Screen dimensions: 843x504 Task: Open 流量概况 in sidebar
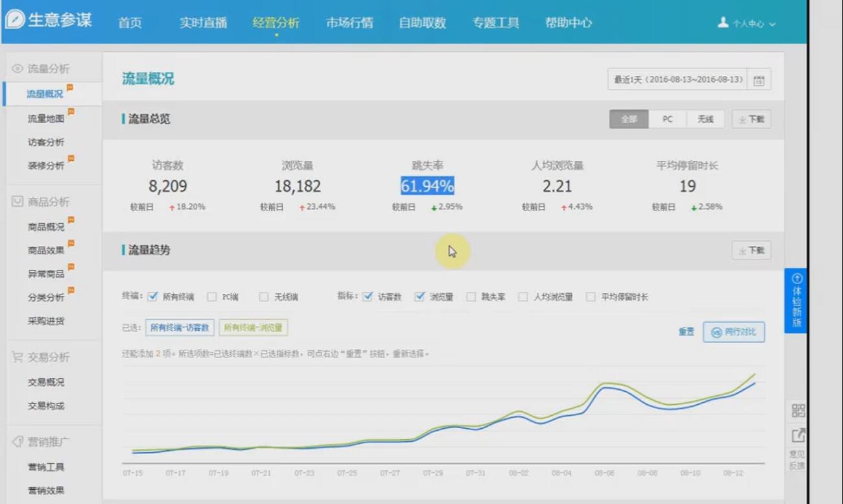(x=45, y=94)
